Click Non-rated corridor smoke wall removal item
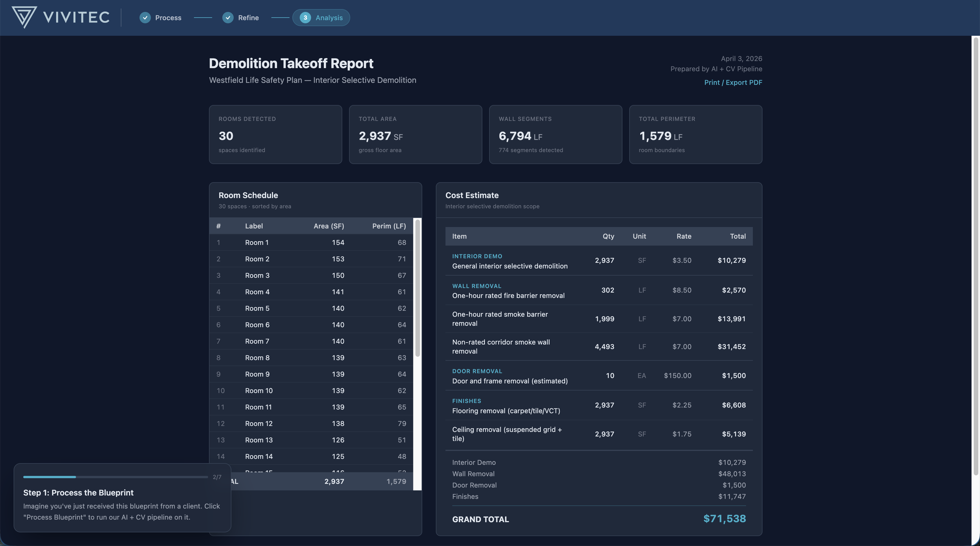This screenshot has width=980, height=546. 501,346
